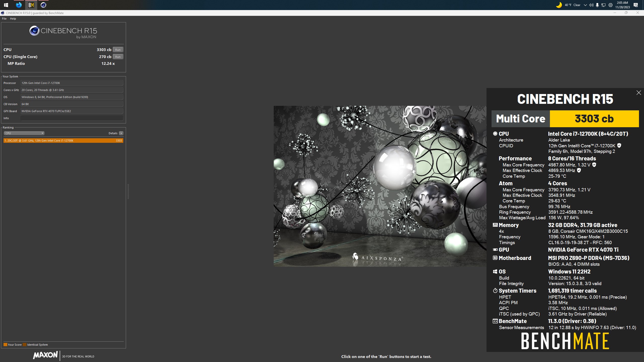Click the 'Windows 11 22H2' text
The width and height of the screenshot is (644, 362).
pyautogui.click(x=569, y=271)
